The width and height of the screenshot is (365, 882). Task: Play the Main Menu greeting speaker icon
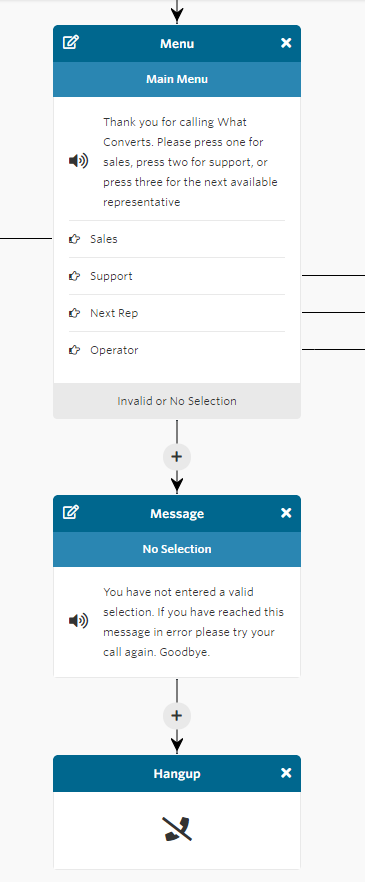[78, 161]
